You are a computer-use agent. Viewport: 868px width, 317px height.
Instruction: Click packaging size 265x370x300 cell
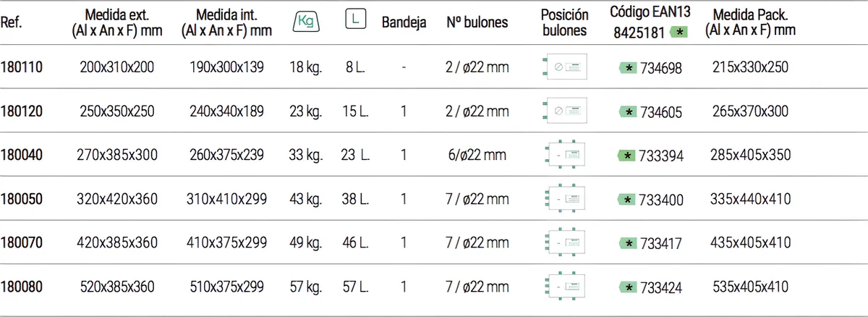click(751, 111)
